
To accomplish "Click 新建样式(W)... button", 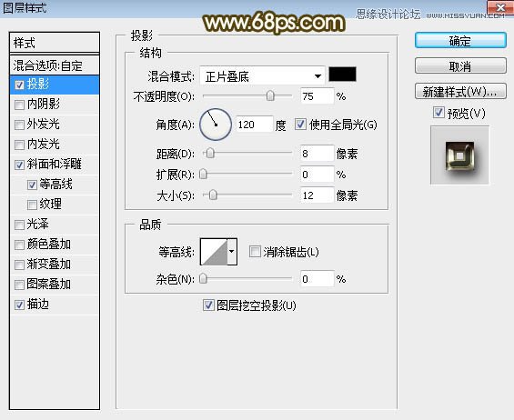I will tap(460, 92).
